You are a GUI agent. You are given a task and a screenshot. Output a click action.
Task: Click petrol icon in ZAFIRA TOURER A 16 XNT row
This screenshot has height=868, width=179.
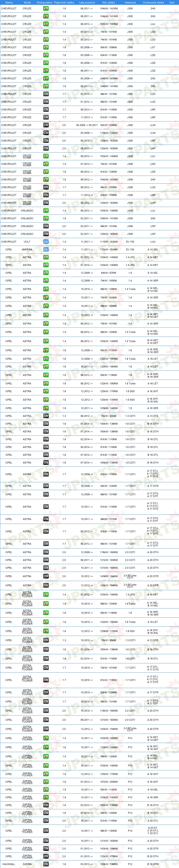46,747
